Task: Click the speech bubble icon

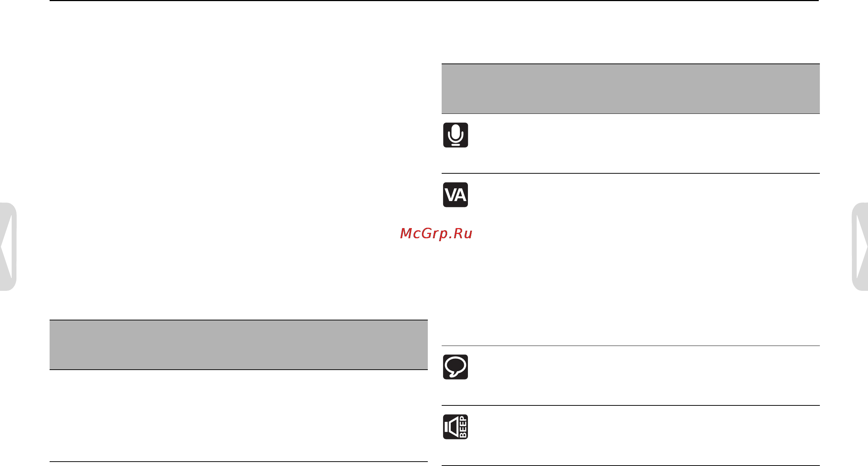Action: click(x=456, y=367)
